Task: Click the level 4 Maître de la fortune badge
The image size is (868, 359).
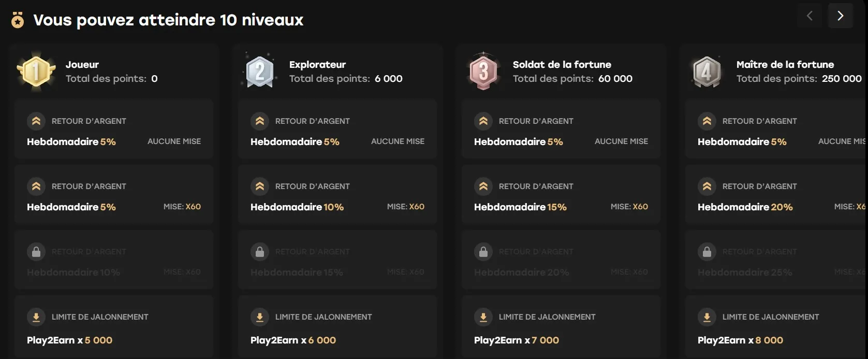Action: (707, 71)
